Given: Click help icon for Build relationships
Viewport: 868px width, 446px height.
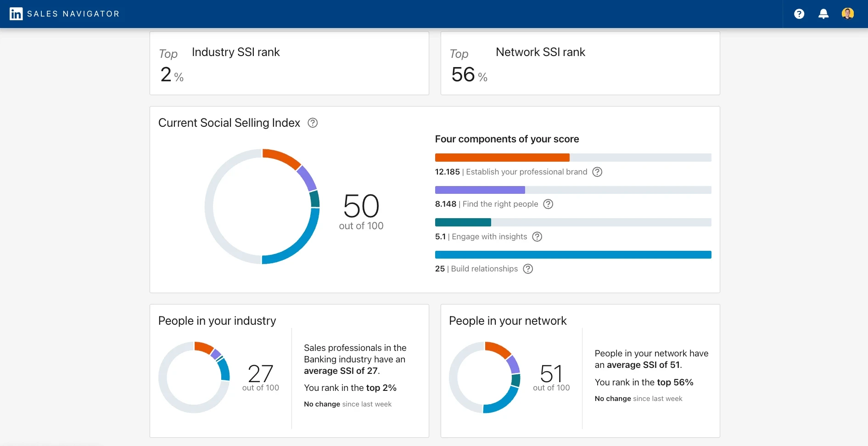Looking at the screenshot, I should click(528, 269).
